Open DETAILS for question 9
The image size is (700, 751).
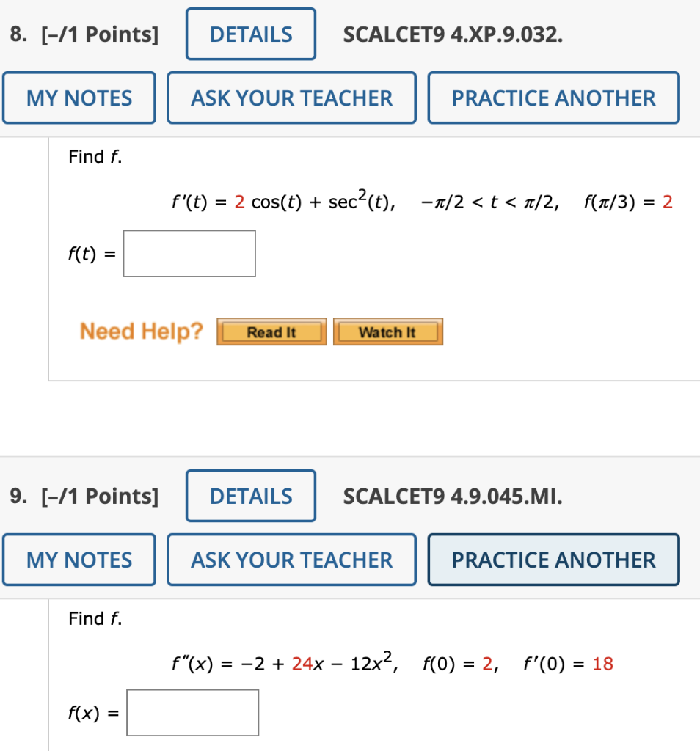point(250,496)
